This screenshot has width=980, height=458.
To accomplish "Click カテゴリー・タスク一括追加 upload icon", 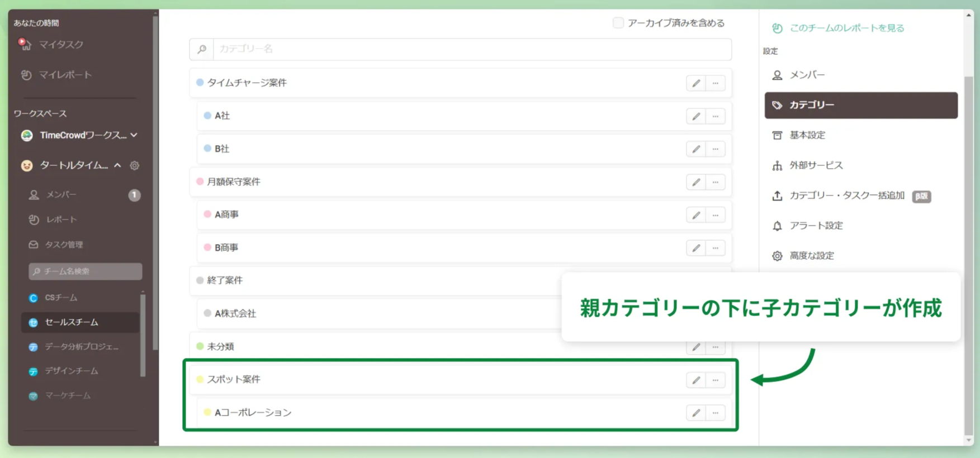I will (x=777, y=196).
